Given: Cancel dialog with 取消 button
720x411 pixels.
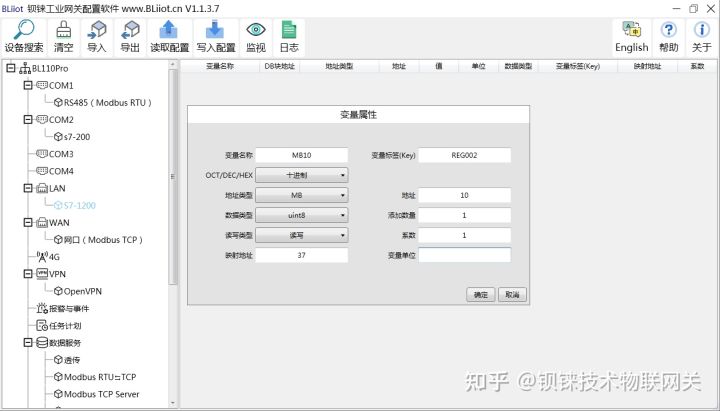Looking at the screenshot, I should [x=512, y=295].
